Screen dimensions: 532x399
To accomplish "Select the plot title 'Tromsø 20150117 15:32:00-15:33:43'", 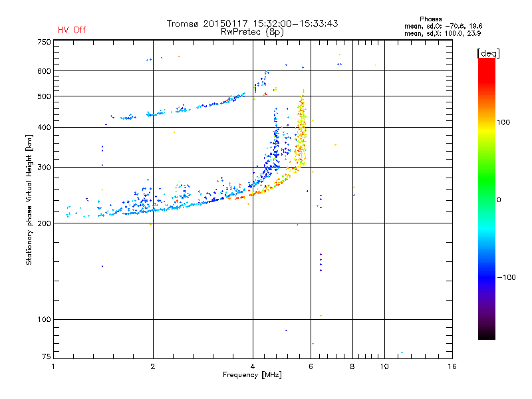I will click(x=252, y=23).
